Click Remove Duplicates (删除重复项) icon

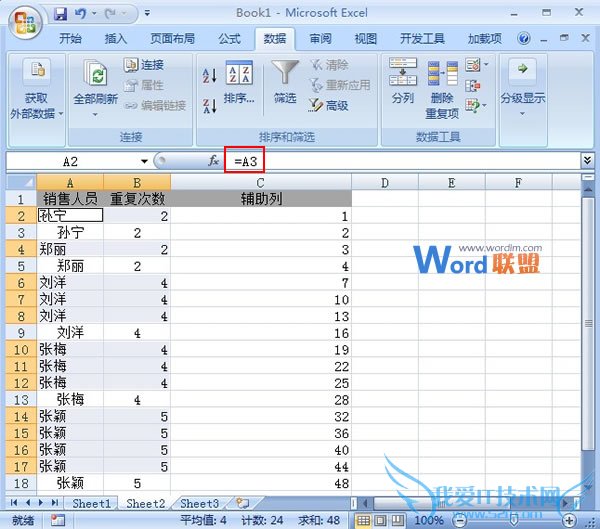click(442, 73)
